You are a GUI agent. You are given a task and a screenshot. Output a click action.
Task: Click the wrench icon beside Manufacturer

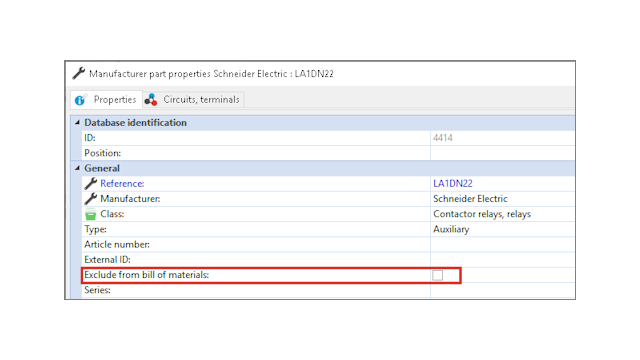[x=91, y=199]
